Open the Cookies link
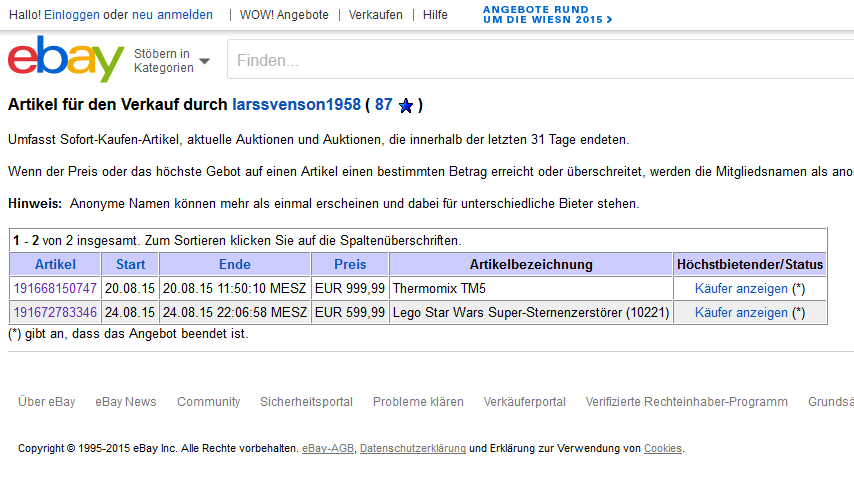The width and height of the screenshot is (854, 479). pyautogui.click(x=663, y=448)
